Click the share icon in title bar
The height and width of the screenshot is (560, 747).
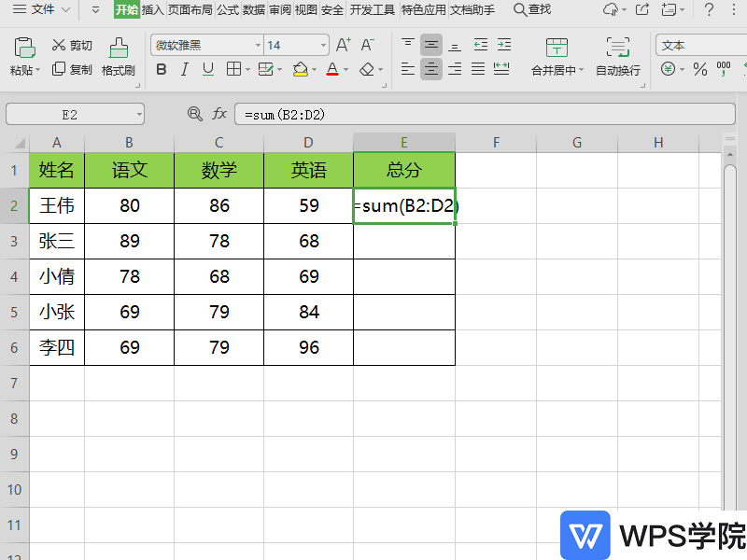[641, 10]
